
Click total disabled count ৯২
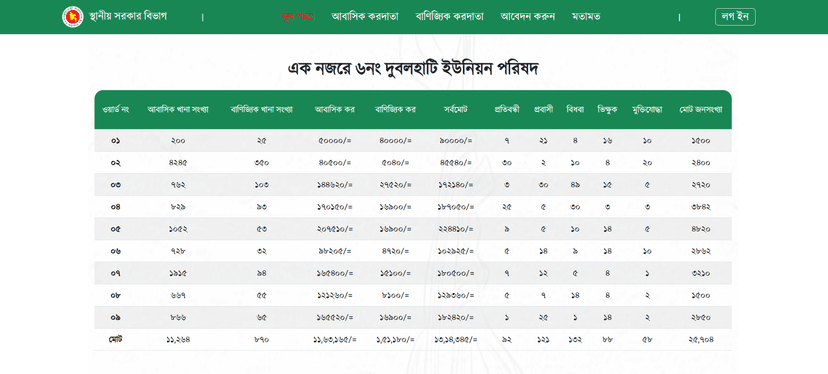(507, 340)
